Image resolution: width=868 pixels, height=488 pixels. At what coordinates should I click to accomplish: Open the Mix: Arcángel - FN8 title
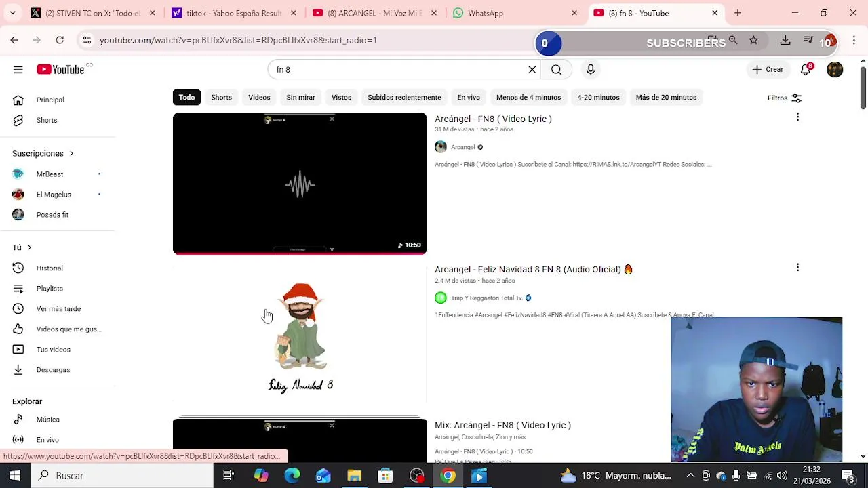502,425
